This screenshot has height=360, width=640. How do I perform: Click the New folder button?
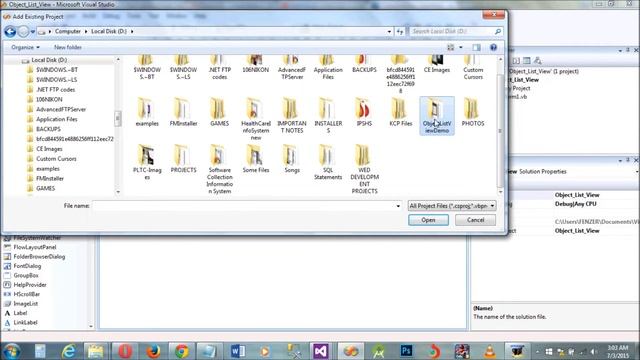[x=68, y=47]
